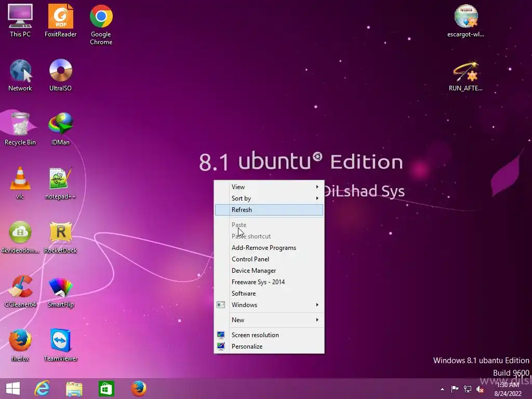Screen dimensions: 532x399
Task: Open the Action Center flag icon
Action: (x=455, y=389)
